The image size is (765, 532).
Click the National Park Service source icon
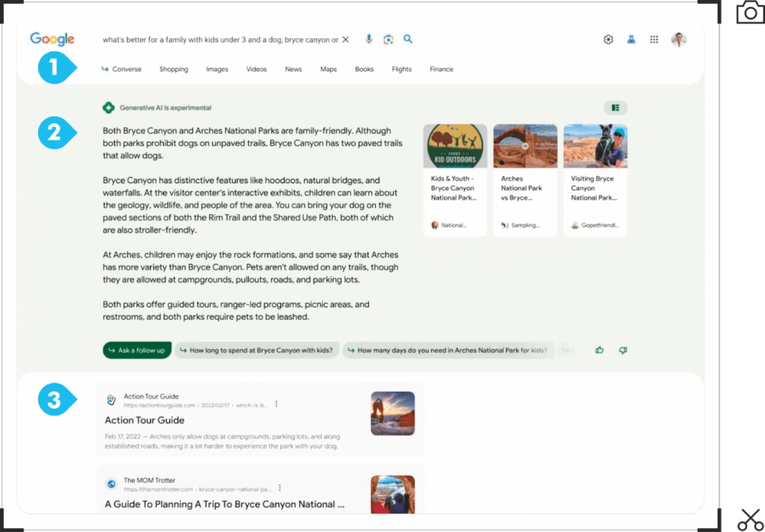click(435, 225)
